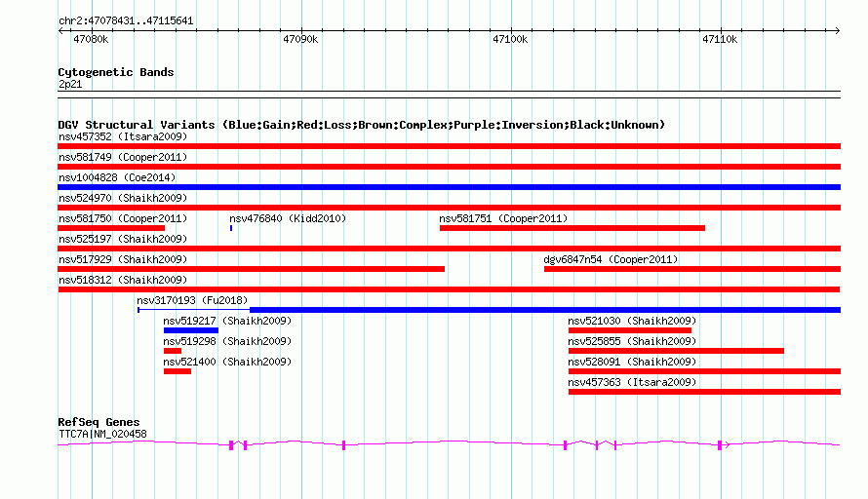
Task: Click the red bar under nsv528091
Action: (705, 371)
